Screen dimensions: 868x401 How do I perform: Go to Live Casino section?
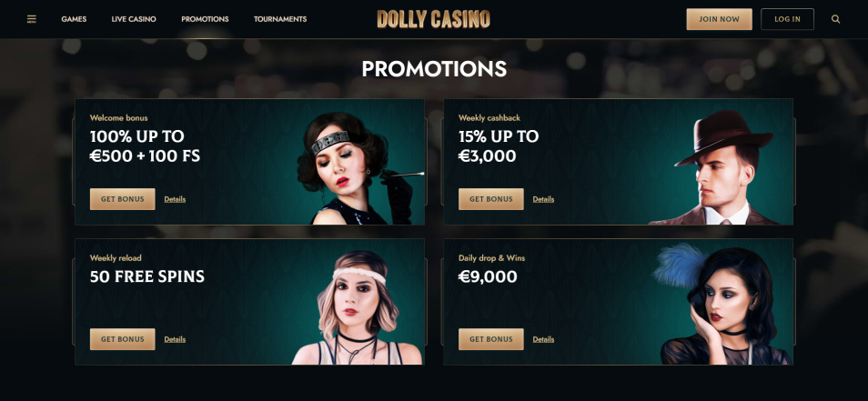tap(134, 19)
